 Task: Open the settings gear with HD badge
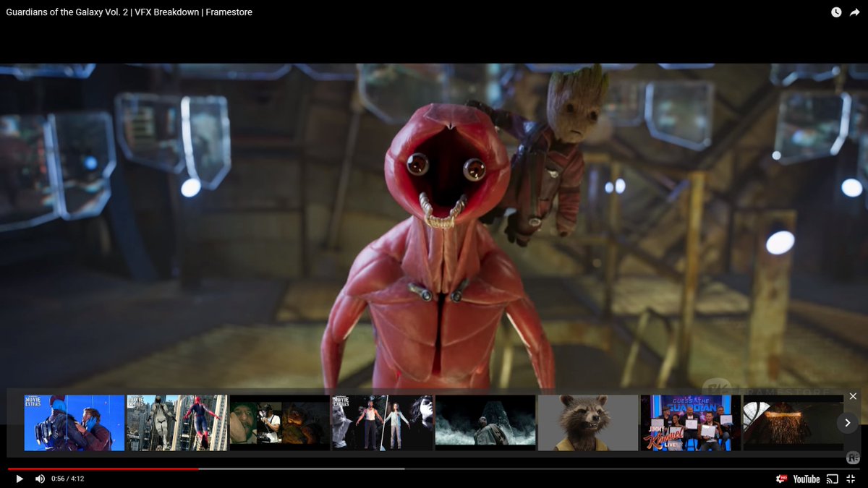click(x=781, y=479)
